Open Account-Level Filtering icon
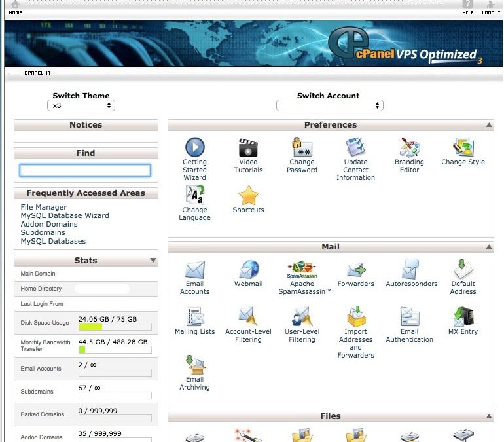 click(x=247, y=316)
